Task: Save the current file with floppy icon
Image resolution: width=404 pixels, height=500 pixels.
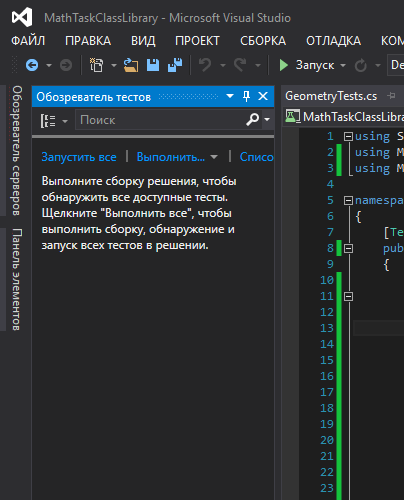Action: pos(153,65)
